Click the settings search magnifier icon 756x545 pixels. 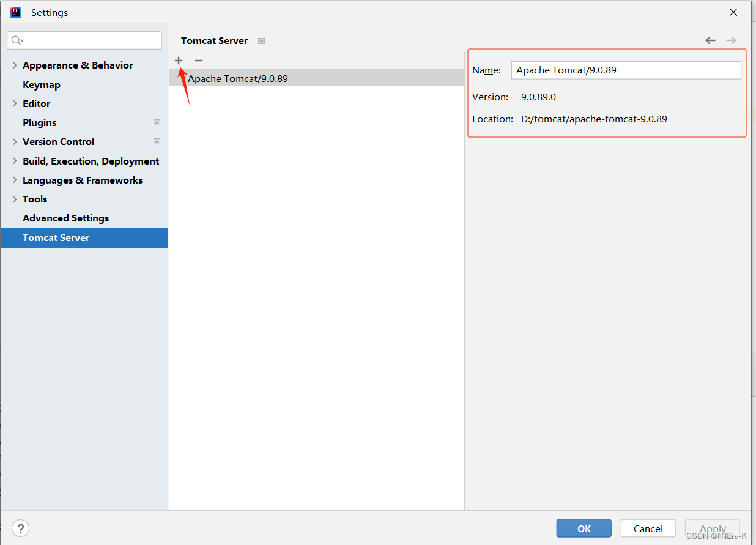(17, 40)
